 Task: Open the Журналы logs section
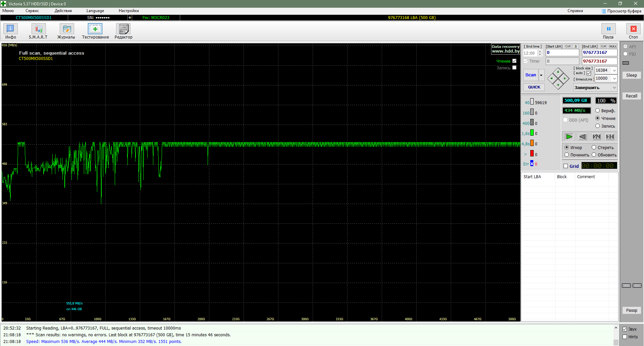(x=66, y=31)
